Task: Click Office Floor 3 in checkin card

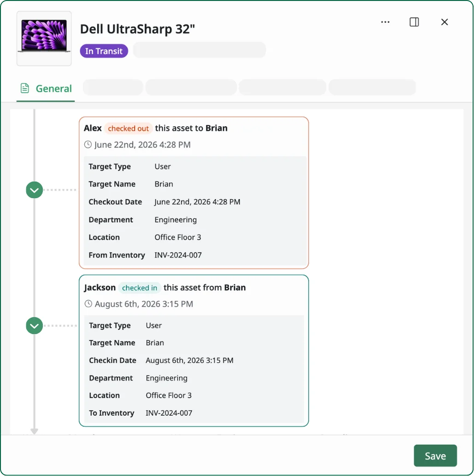Action: pyautogui.click(x=169, y=395)
